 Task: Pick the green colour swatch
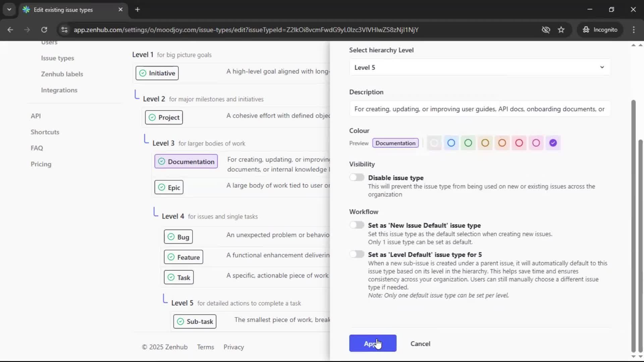pyautogui.click(x=468, y=143)
